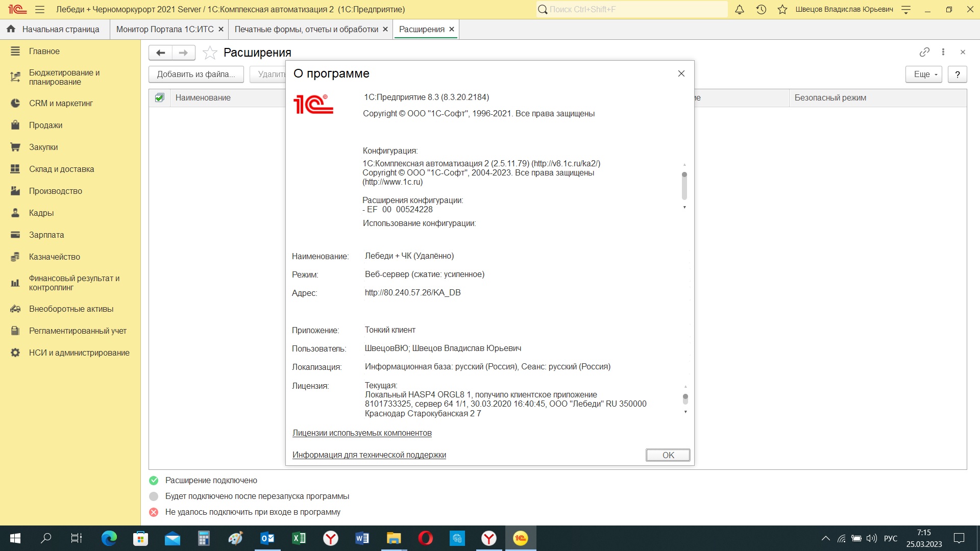Close the Расширения tab
The image size is (980, 551).
452,29
